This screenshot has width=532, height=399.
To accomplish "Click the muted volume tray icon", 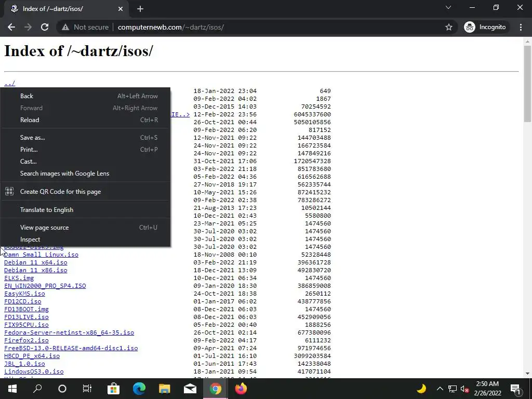I will click(465, 389).
